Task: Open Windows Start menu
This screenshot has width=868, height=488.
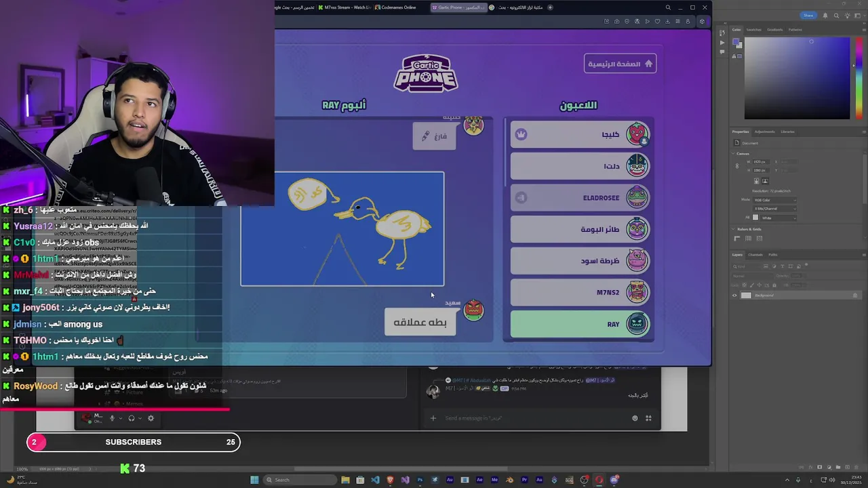Action: [254, 480]
